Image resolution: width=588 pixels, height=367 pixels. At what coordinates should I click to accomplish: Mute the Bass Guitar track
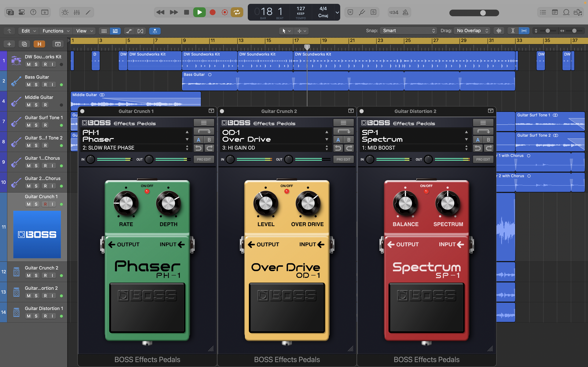pos(29,85)
